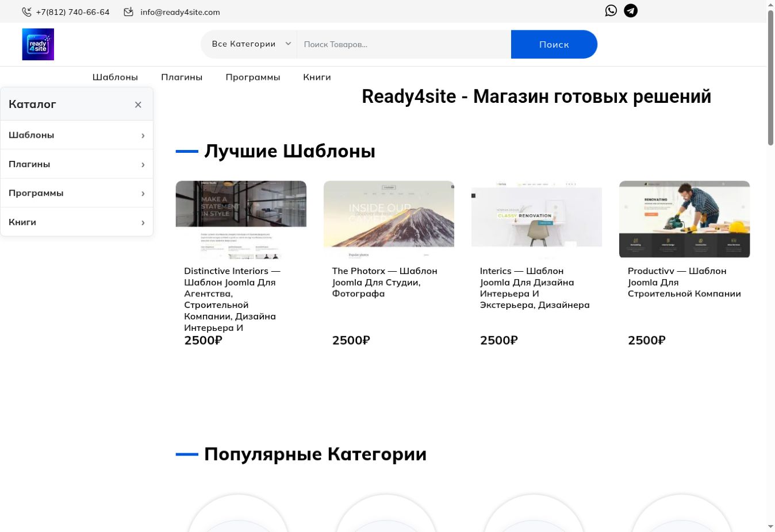Open the WhatsApp contact icon
This screenshot has height=532, width=775.
coord(611,11)
